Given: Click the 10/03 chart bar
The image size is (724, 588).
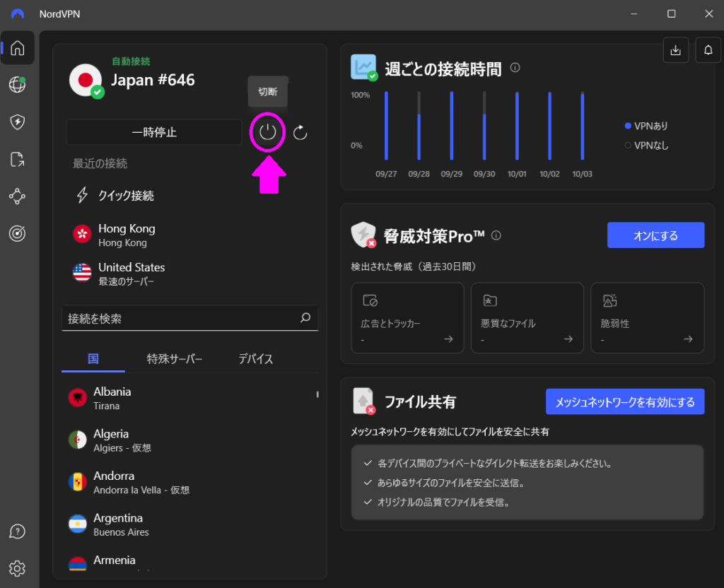Looking at the screenshot, I should point(583,126).
